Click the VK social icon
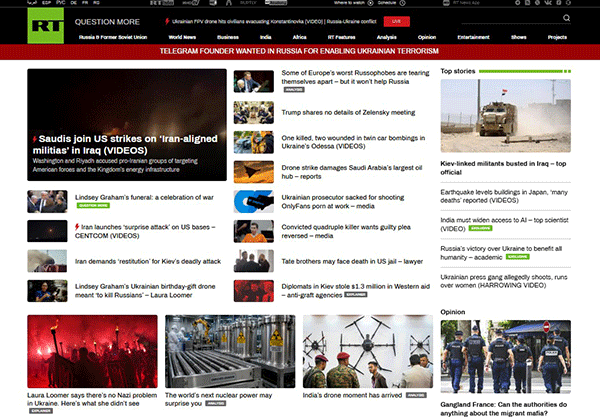600x419 pixels. [548, 3]
